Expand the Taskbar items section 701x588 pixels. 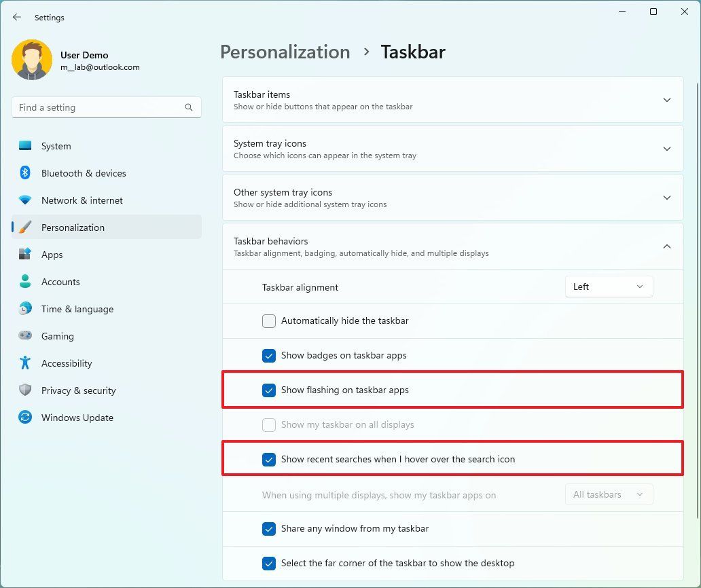coord(666,99)
